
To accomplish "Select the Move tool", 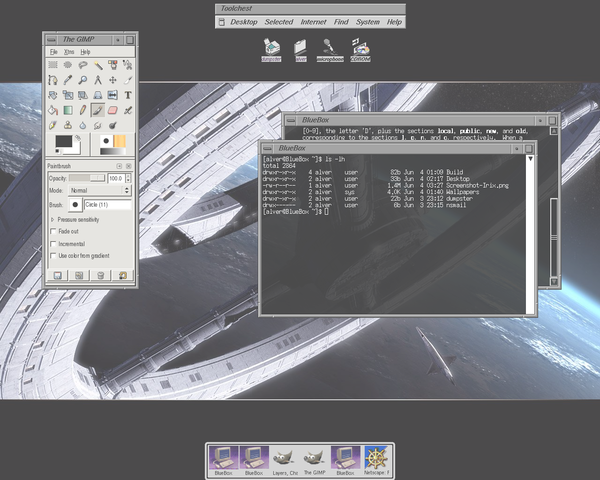I will (x=113, y=80).
